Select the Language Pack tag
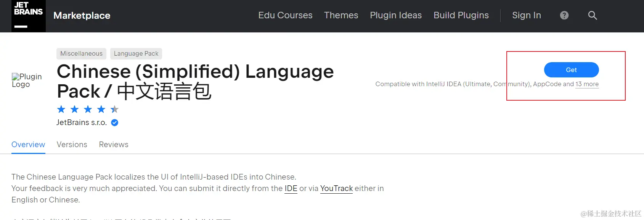 (x=136, y=53)
